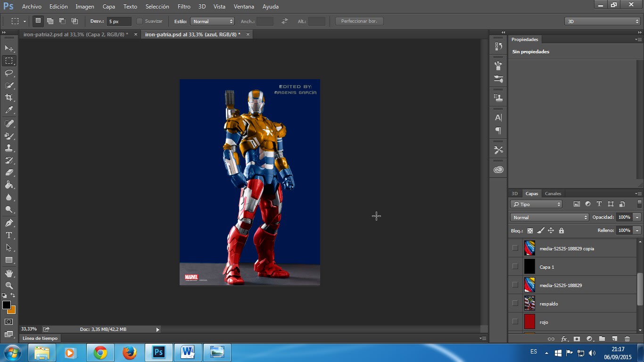Select the Eyedropper tool
This screenshot has width=644, height=362.
point(9,110)
